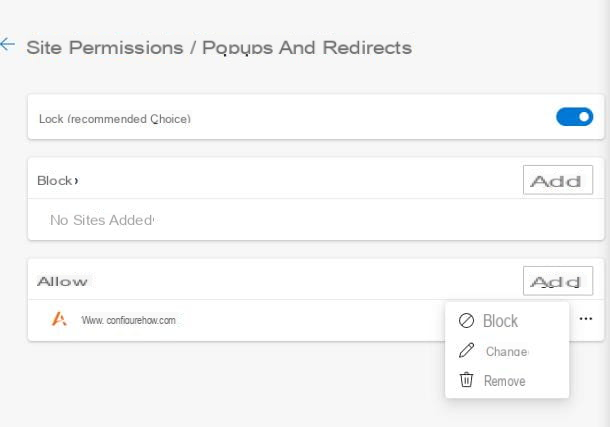Click Add button in Block section

click(557, 180)
